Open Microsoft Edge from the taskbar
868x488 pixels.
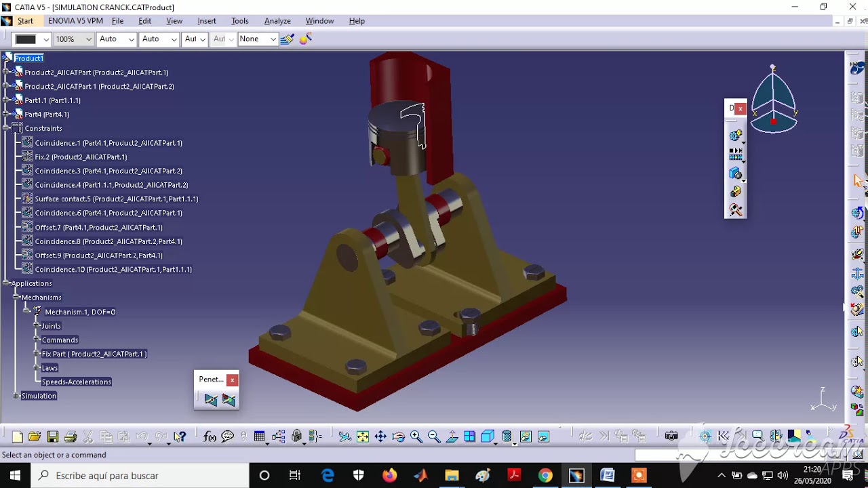click(328, 476)
